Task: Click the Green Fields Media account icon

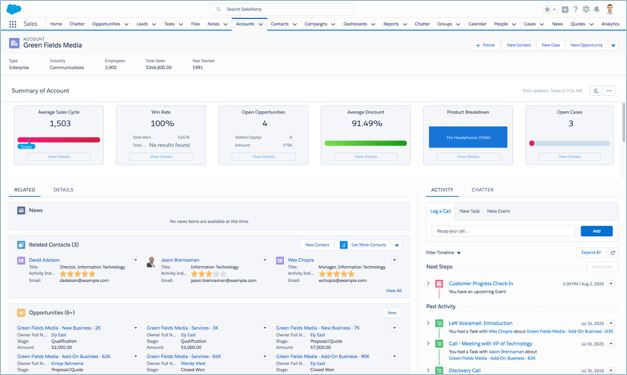Action: [x=14, y=43]
